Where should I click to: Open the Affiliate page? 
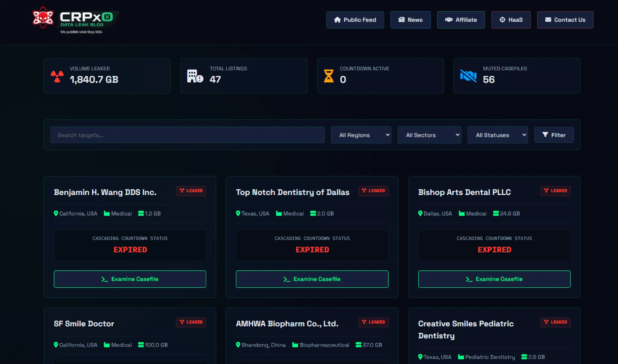[x=461, y=20]
